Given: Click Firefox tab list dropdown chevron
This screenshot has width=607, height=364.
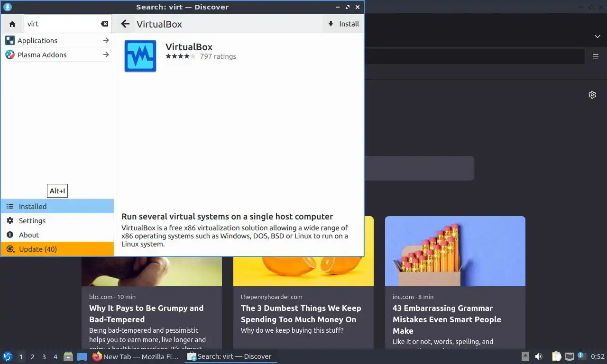Looking at the screenshot, I should click(x=598, y=36).
